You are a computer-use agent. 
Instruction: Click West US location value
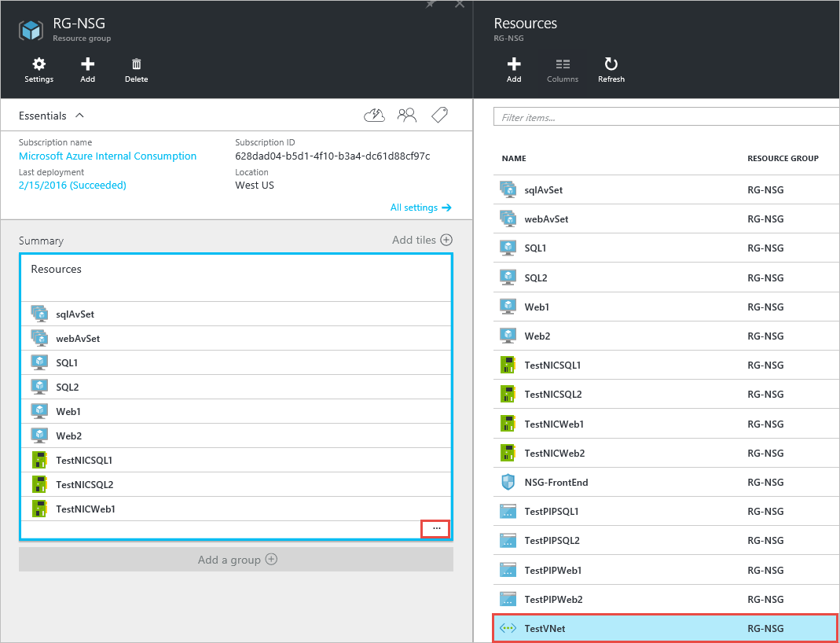click(255, 186)
